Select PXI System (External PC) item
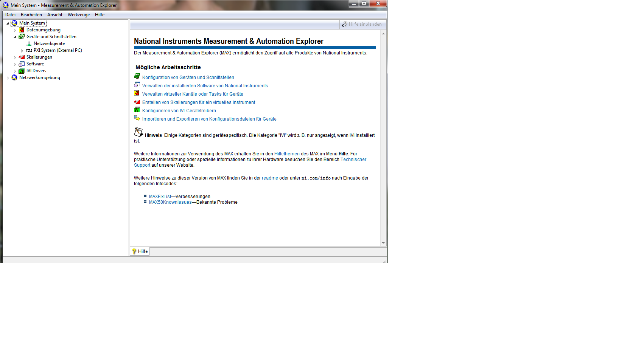The height and width of the screenshot is (347, 644). (58, 50)
